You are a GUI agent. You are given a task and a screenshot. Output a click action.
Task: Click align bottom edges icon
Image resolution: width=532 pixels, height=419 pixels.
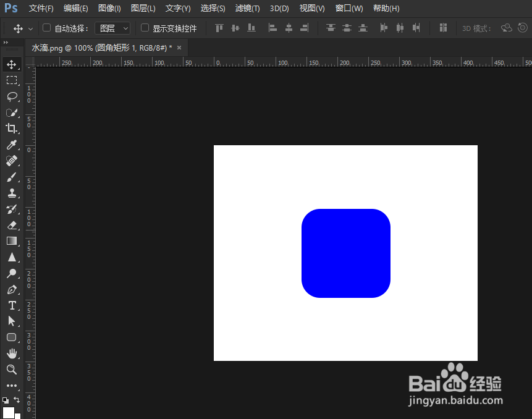pos(251,28)
